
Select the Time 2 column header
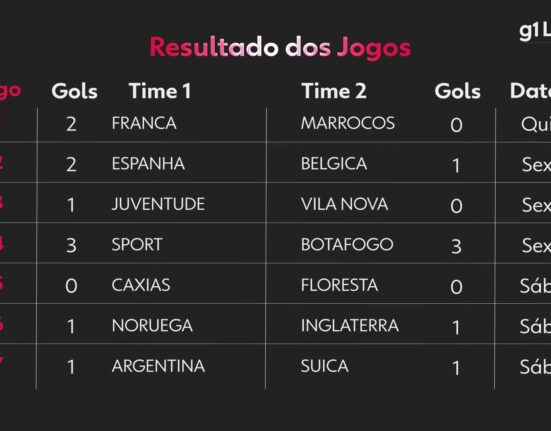pyautogui.click(x=334, y=91)
